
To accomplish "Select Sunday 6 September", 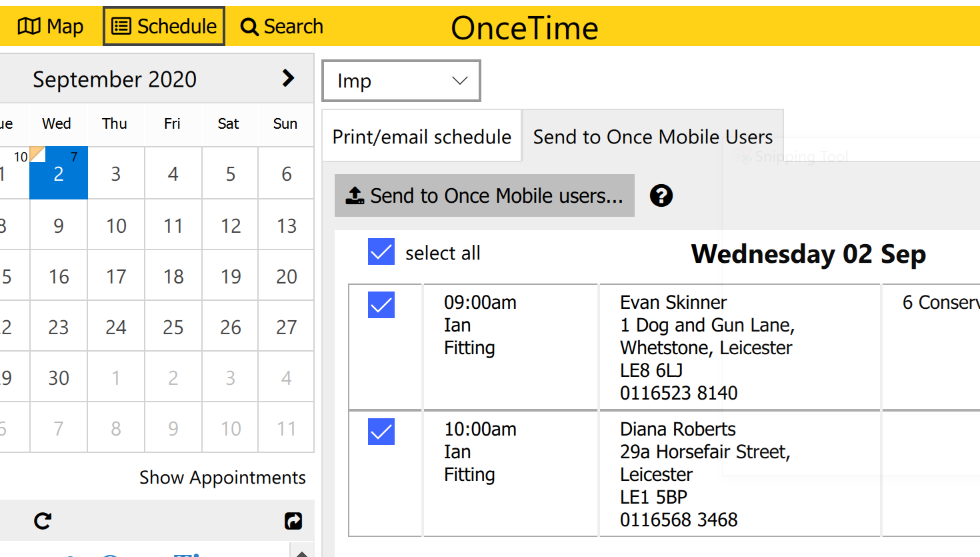I will click(287, 173).
